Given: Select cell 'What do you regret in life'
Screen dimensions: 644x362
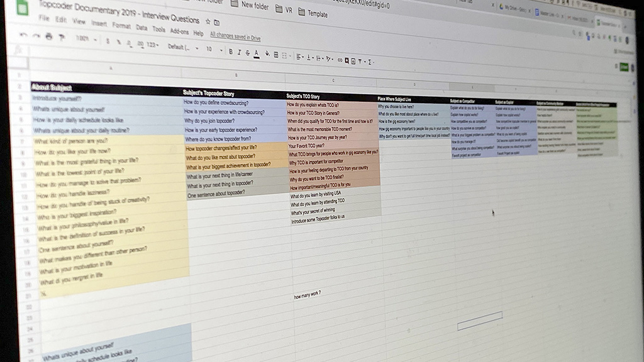Looking at the screenshot, I should pyautogui.click(x=114, y=279).
